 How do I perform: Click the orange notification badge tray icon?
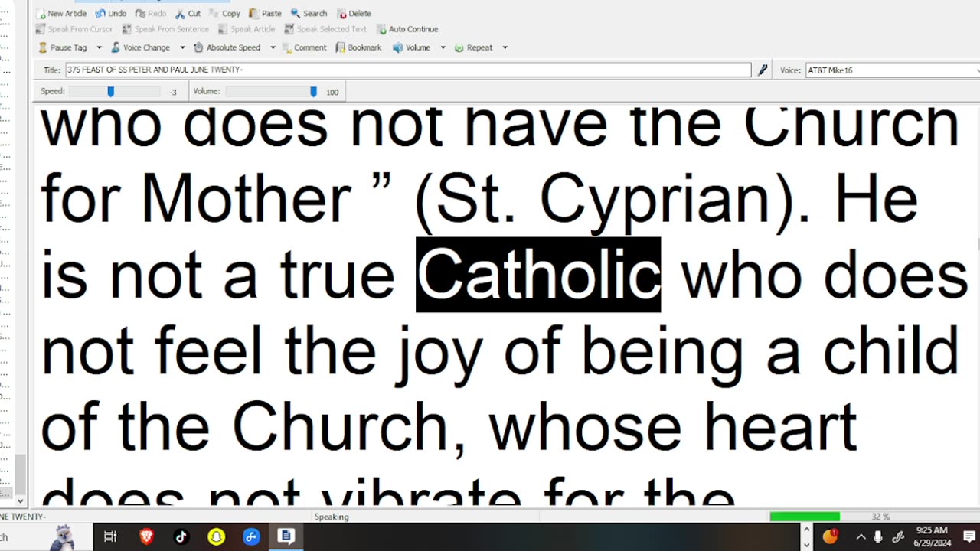click(x=830, y=536)
